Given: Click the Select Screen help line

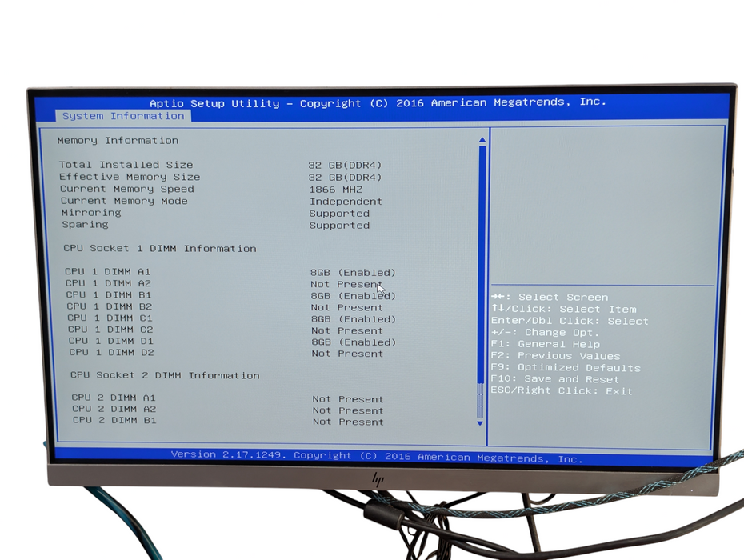Looking at the screenshot, I should click(x=550, y=297).
